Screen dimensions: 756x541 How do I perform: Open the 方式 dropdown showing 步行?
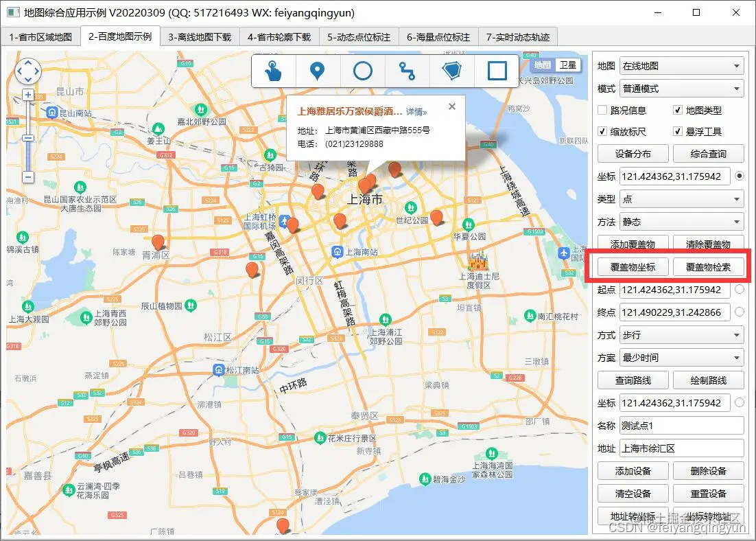tap(681, 335)
